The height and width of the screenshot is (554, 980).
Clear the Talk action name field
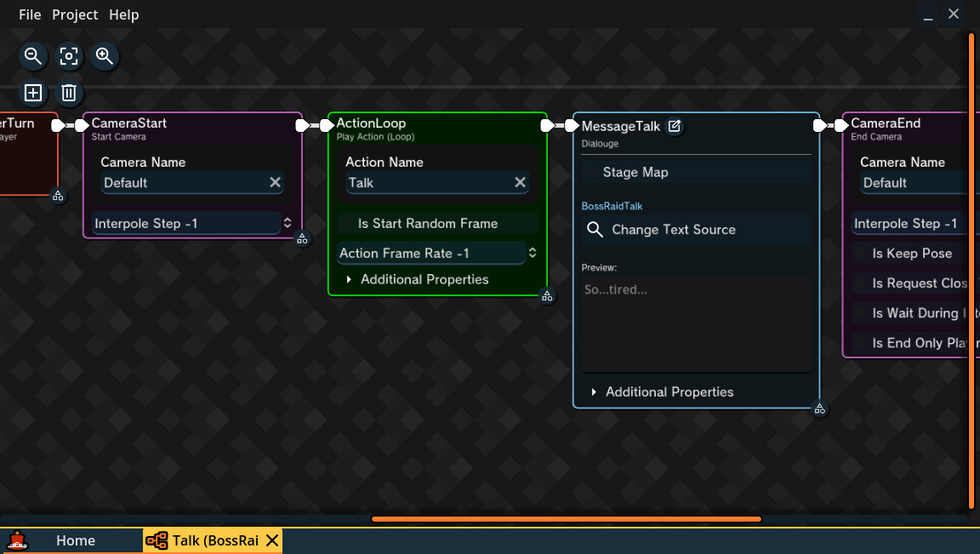point(520,183)
